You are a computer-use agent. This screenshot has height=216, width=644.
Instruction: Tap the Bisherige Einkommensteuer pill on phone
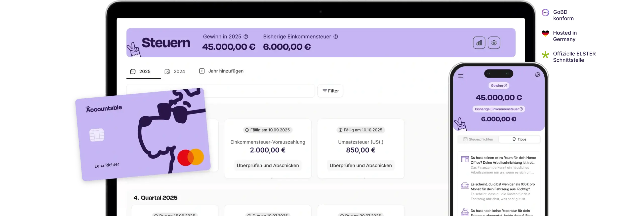coord(499,109)
